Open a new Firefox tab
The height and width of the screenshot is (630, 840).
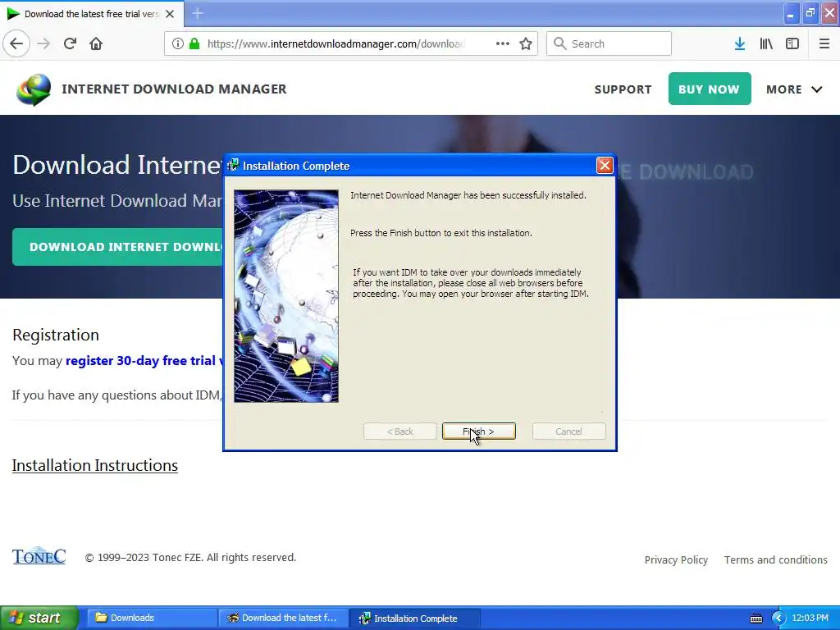(197, 13)
